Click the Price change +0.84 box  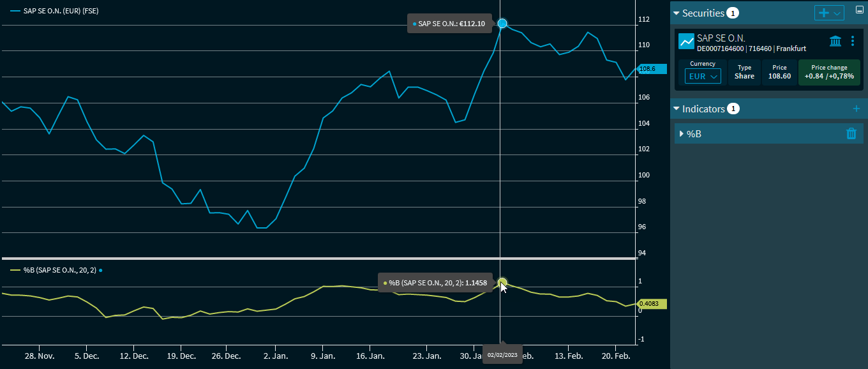pos(829,72)
